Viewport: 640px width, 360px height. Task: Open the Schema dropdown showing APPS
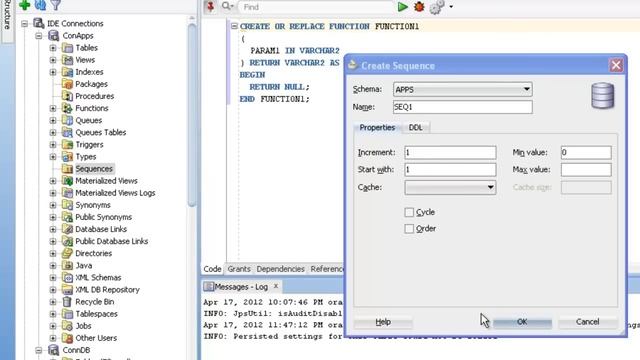click(462, 89)
